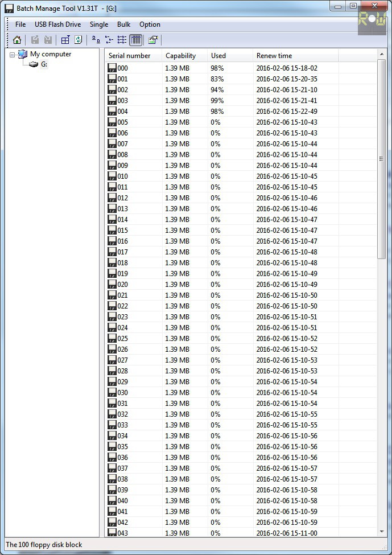Click the vertical scrollbar thumb
Image resolution: width=392 pixels, height=555 pixels.
(x=381, y=159)
